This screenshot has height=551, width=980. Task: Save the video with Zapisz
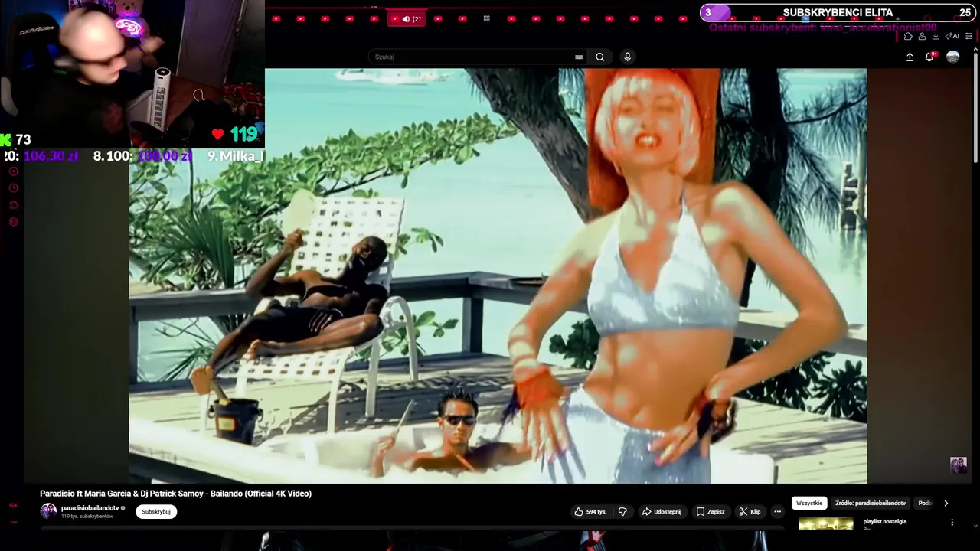click(710, 512)
